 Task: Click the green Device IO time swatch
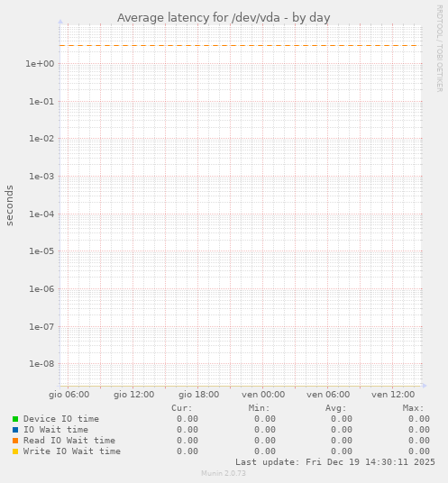15,419
